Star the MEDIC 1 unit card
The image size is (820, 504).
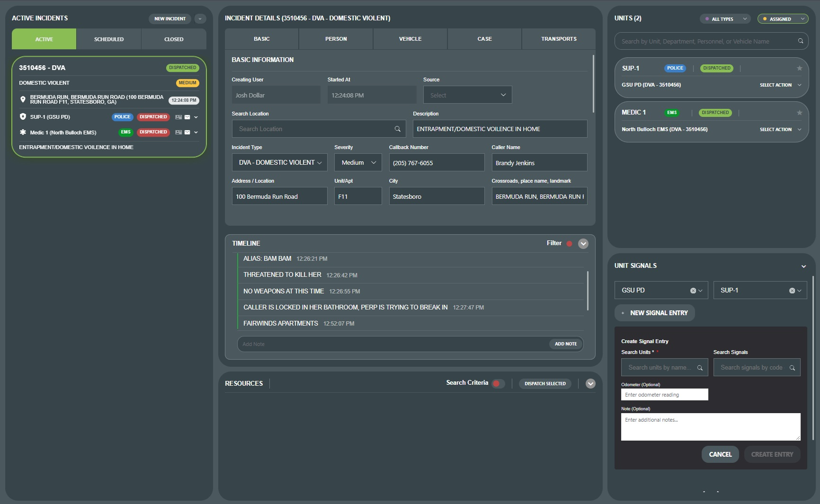[799, 113]
